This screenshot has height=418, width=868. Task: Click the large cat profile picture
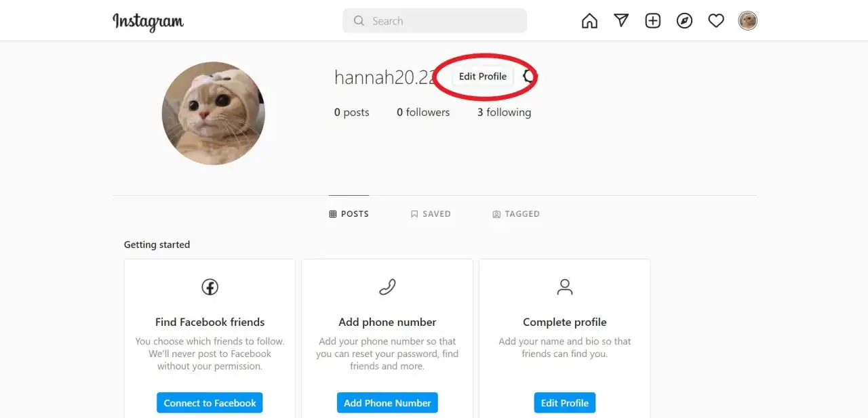click(x=214, y=113)
